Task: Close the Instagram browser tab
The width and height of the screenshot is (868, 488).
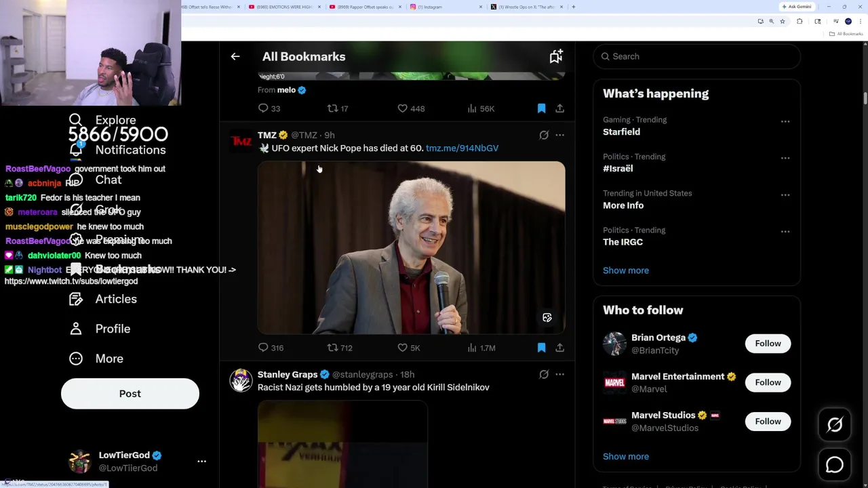Action: pos(481,7)
